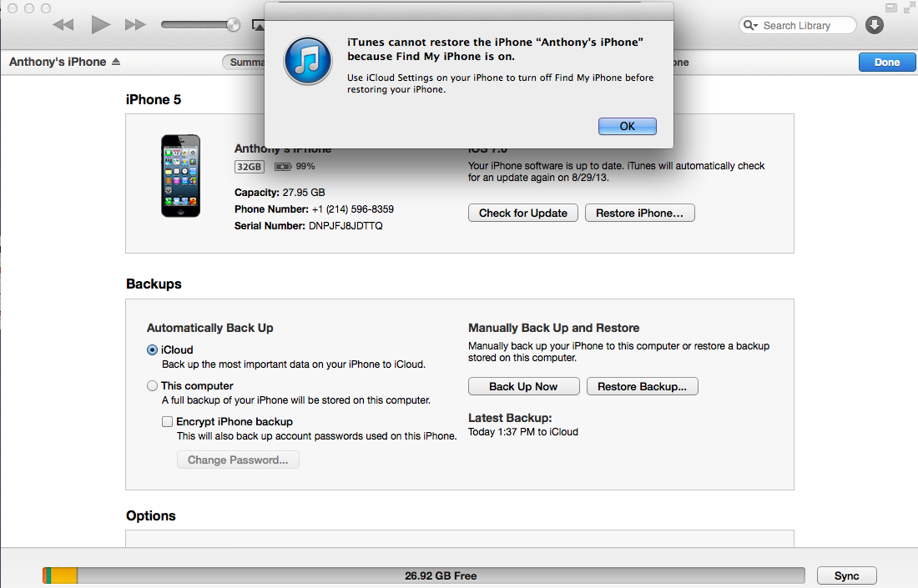Click the Anthony's iPhone device name in header
The width and height of the screenshot is (918, 588).
[x=58, y=62]
